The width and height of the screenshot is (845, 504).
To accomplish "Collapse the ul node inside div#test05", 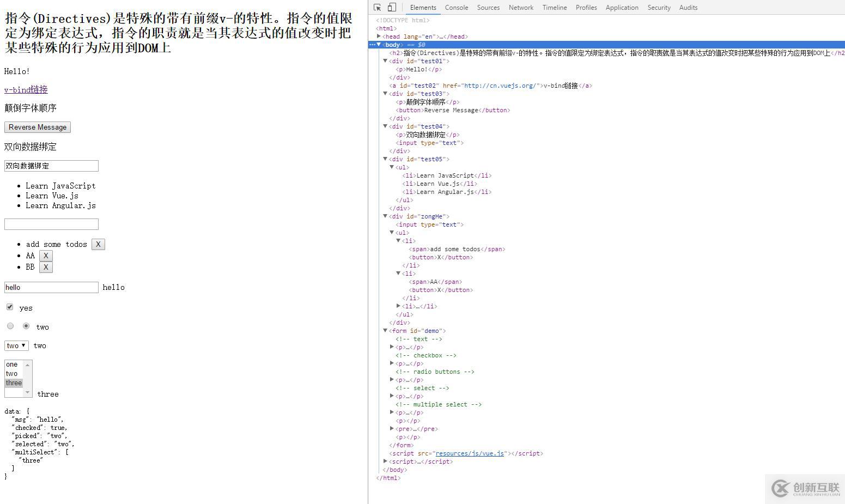I will (392, 167).
